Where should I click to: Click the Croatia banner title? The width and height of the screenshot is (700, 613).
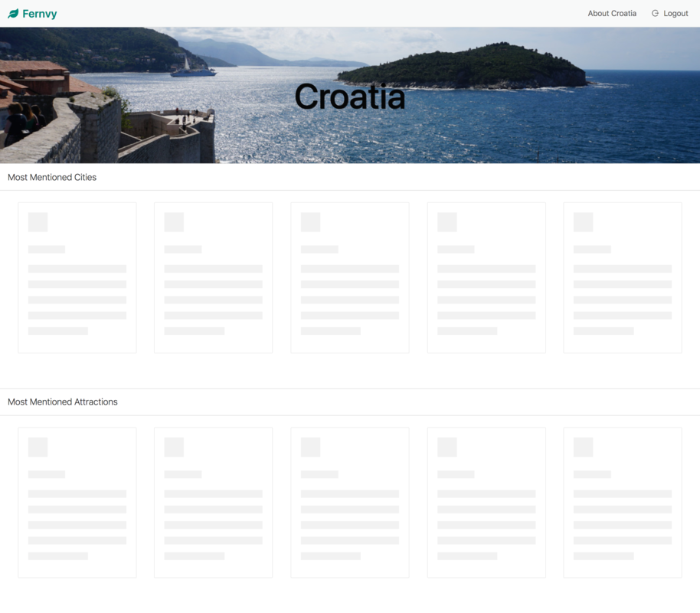tap(349, 97)
